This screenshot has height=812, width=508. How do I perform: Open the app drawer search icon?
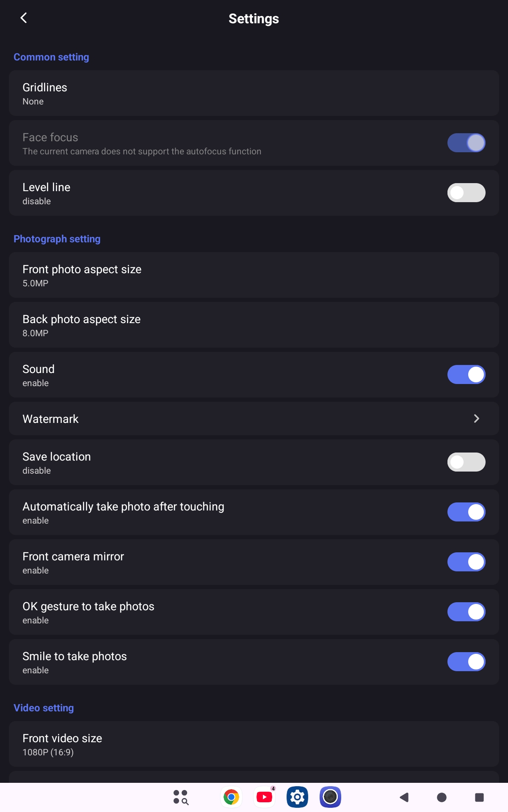(181, 797)
